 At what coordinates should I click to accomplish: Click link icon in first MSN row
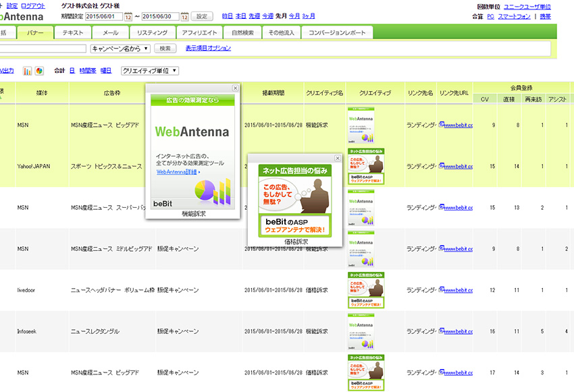click(442, 125)
